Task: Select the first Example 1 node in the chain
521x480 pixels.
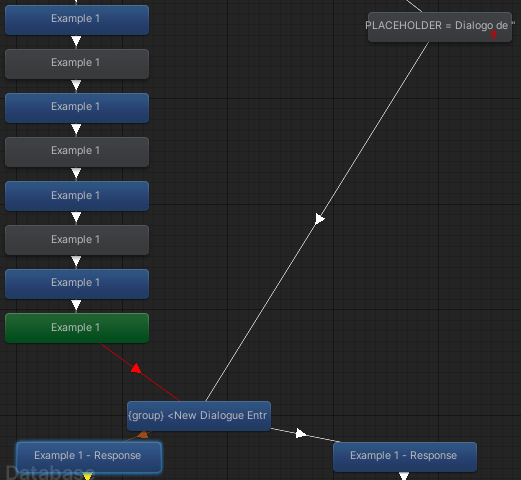Action: tap(77, 20)
